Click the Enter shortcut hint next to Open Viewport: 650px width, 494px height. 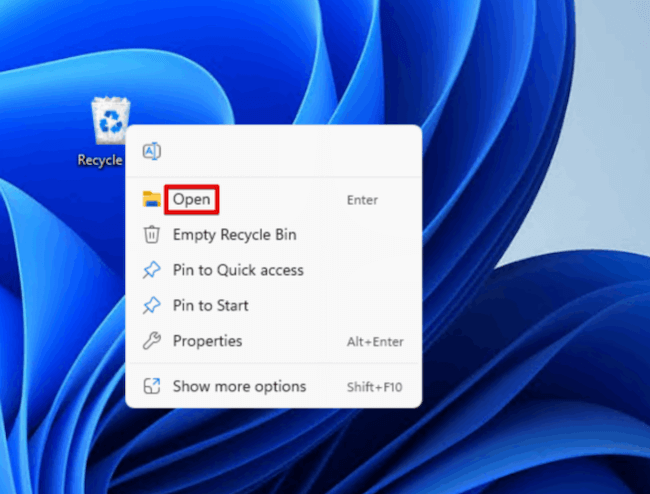(362, 200)
